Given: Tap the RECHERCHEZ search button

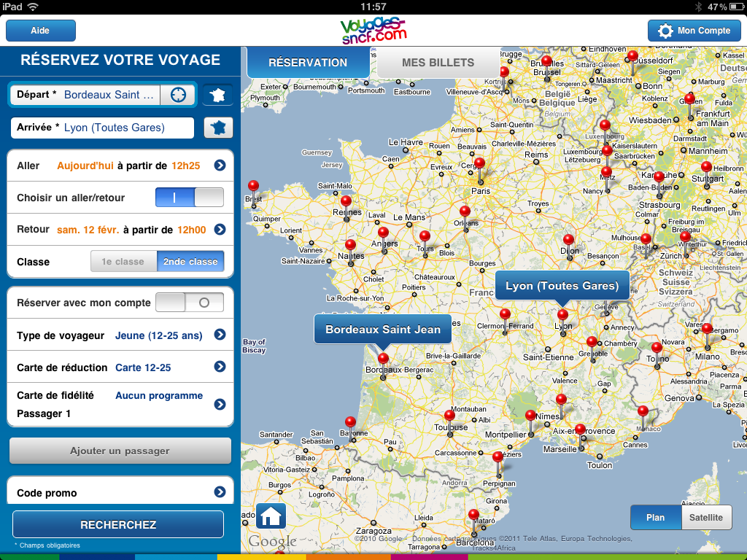Looking at the screenshot, I should pos(118,524).
